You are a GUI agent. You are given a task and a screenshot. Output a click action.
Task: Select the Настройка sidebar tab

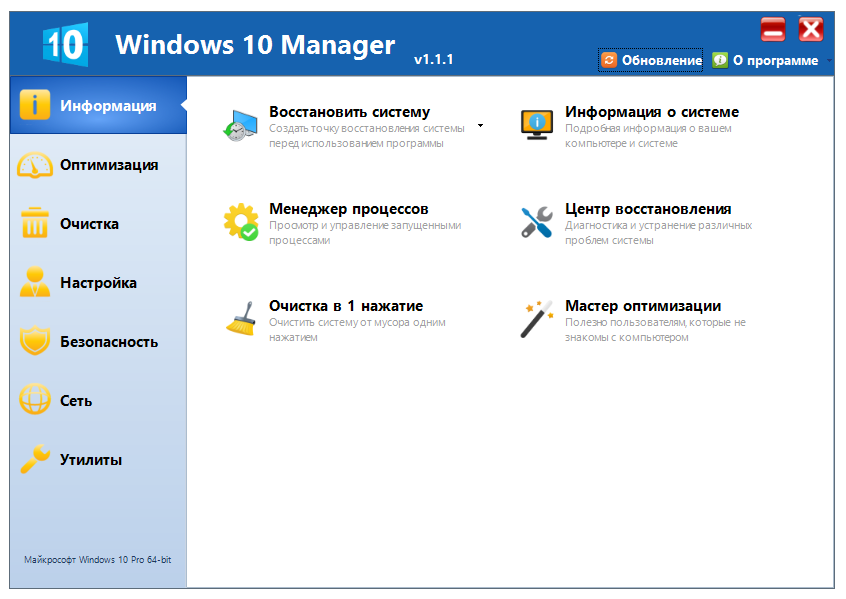[x=98, y=283]
